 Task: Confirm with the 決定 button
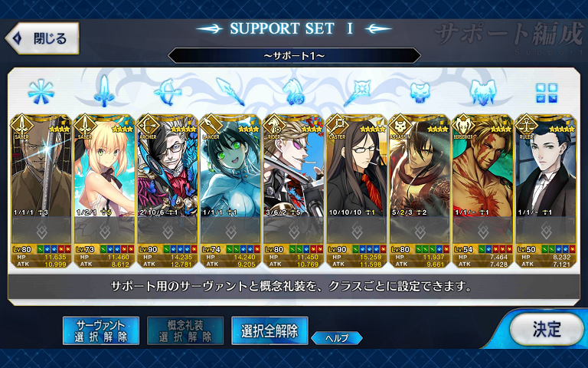547,329
